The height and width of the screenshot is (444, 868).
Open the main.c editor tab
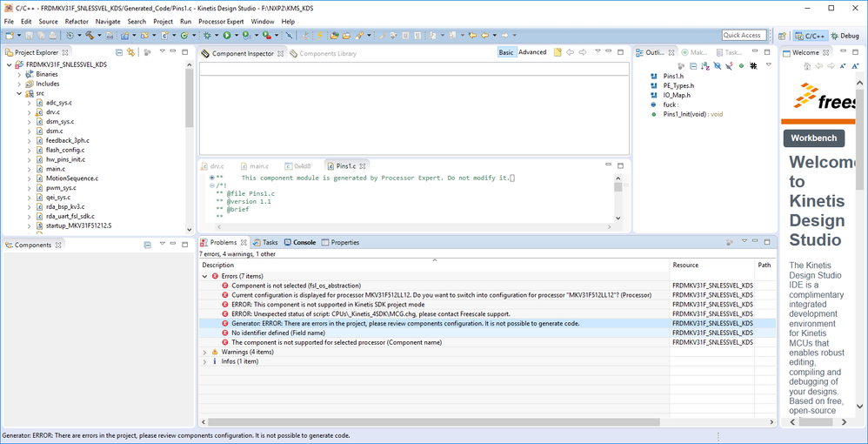click(x=254, y=165)
